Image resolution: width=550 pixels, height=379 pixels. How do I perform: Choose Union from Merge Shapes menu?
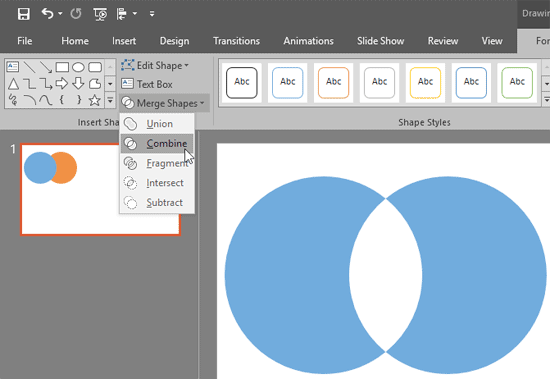click(157, 124)
